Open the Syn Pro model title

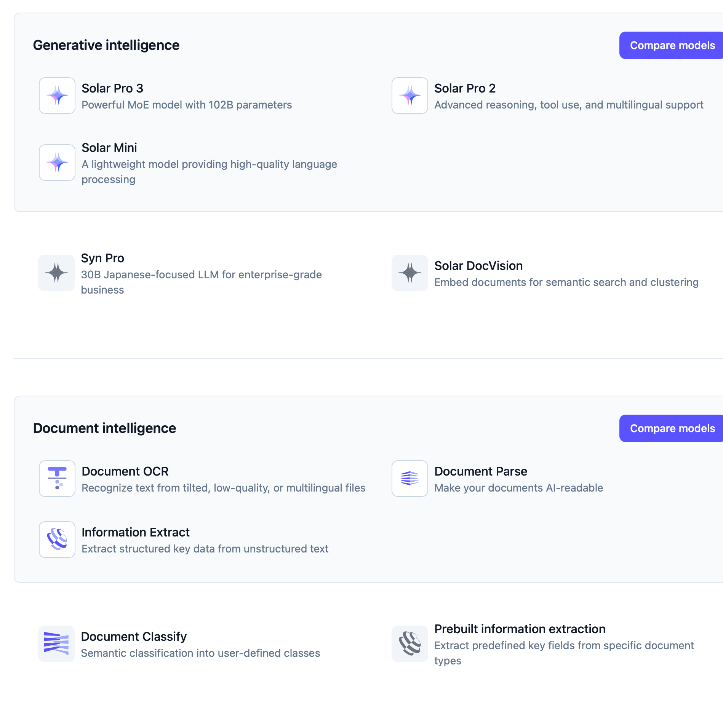pos(102,258)
